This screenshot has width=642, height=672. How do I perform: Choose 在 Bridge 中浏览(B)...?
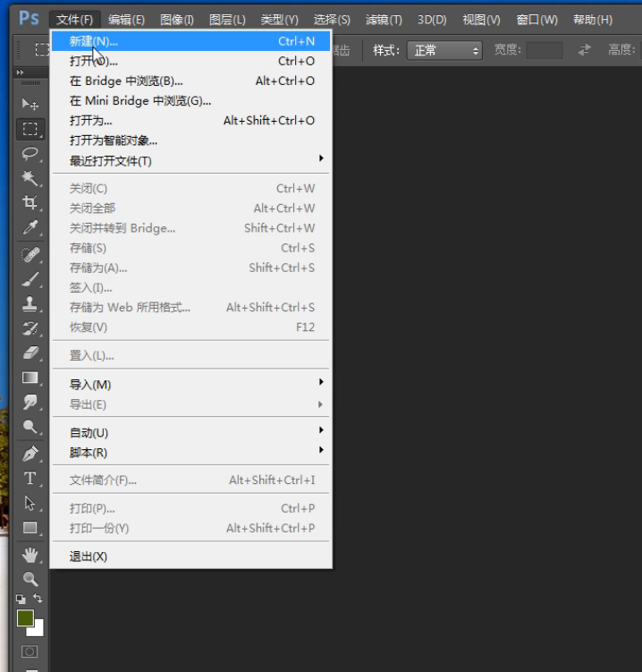coord(191,81)
